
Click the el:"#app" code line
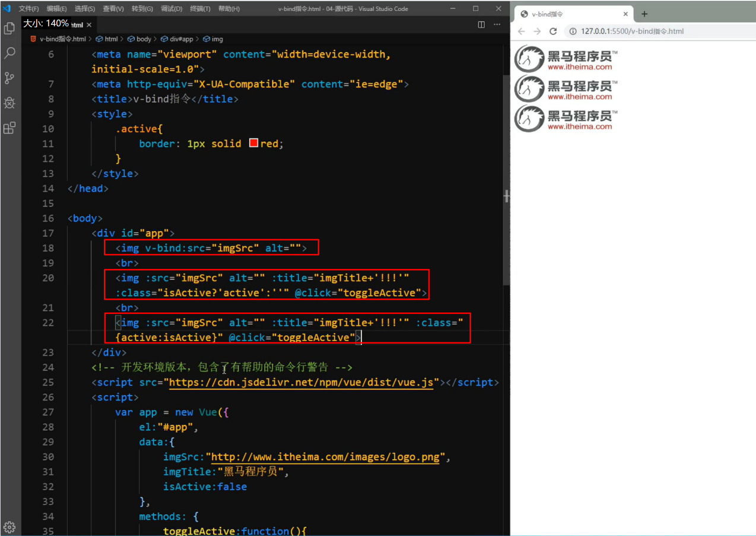(169, 427)
